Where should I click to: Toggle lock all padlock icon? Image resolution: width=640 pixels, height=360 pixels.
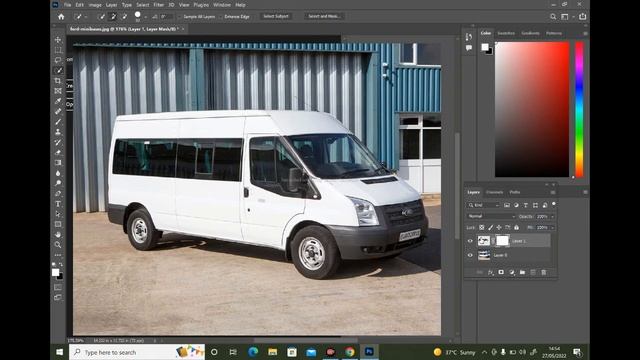[516, 227]
